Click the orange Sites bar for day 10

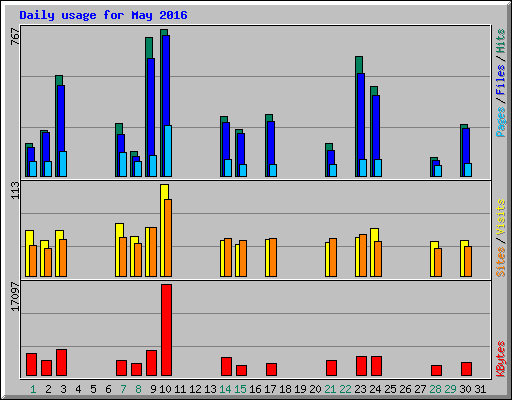point(168,238)
